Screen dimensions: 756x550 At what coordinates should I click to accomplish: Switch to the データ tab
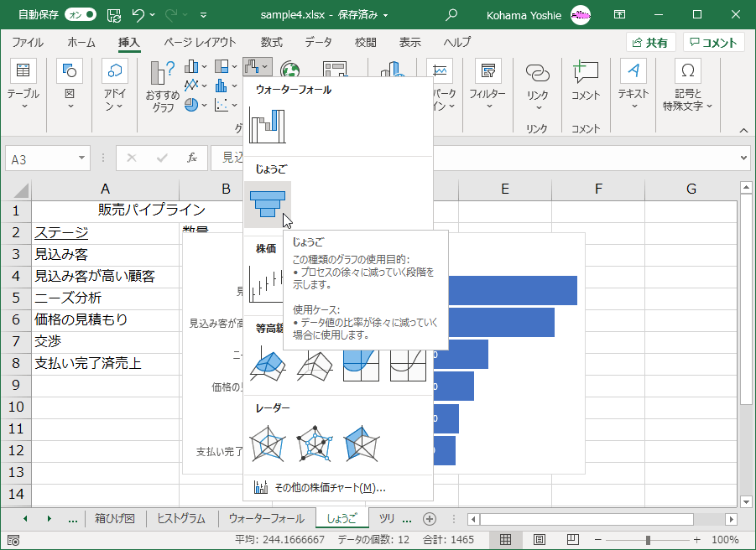(x=318, y=43)
